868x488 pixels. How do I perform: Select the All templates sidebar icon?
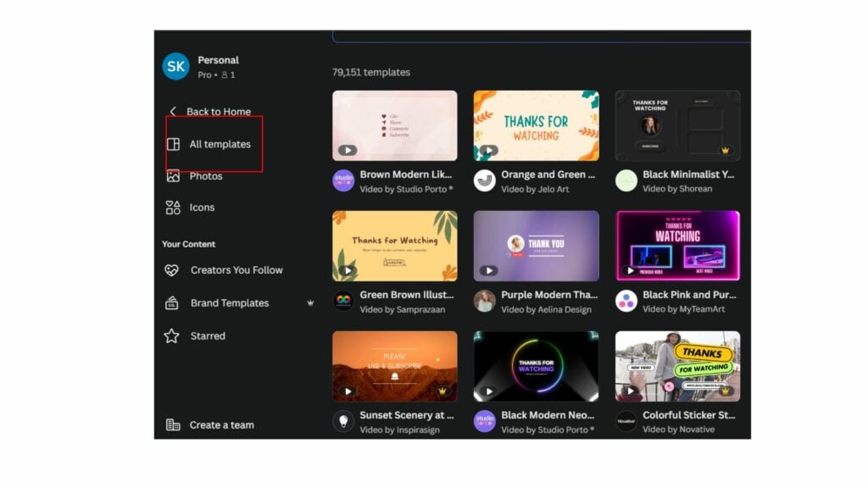(x=175, y=144)
